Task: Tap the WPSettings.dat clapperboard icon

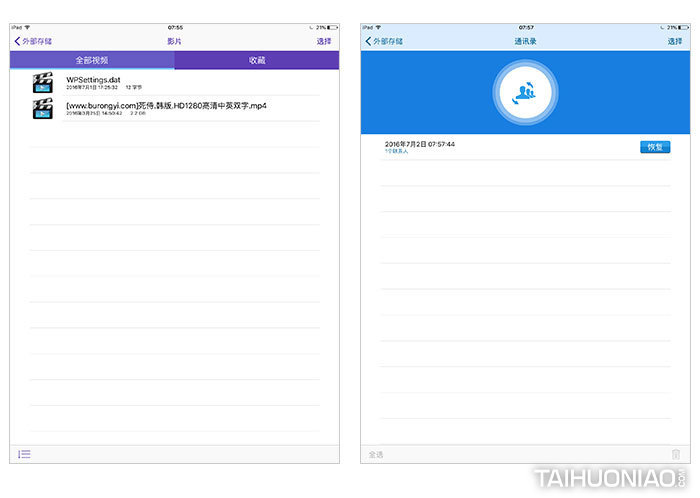Action: pos(42,83)
